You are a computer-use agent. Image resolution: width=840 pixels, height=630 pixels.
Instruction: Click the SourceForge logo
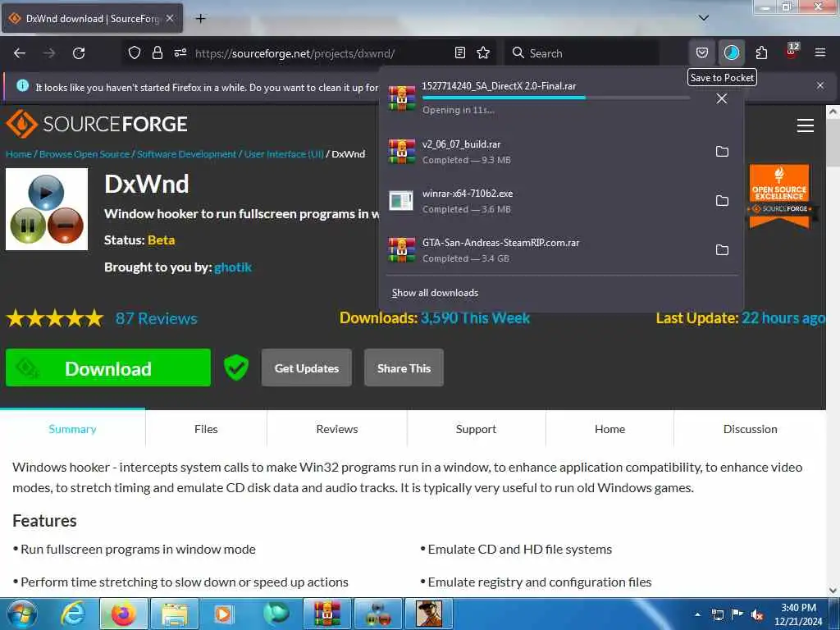click(97, 124)
